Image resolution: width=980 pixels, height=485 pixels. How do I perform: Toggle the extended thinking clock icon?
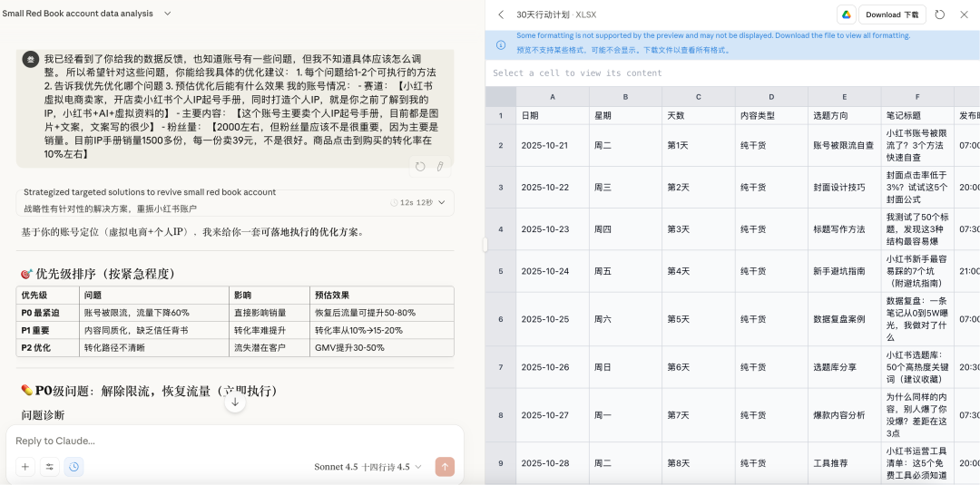(73, 467)
